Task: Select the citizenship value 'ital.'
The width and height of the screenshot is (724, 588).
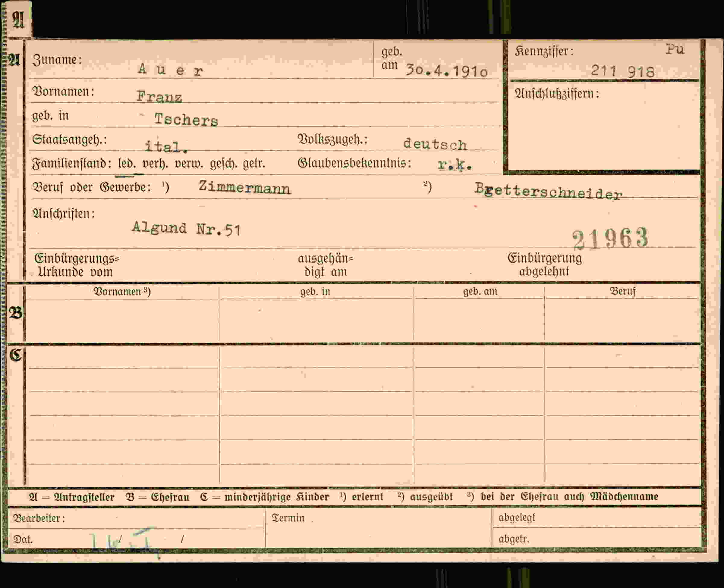Action: 166,146
